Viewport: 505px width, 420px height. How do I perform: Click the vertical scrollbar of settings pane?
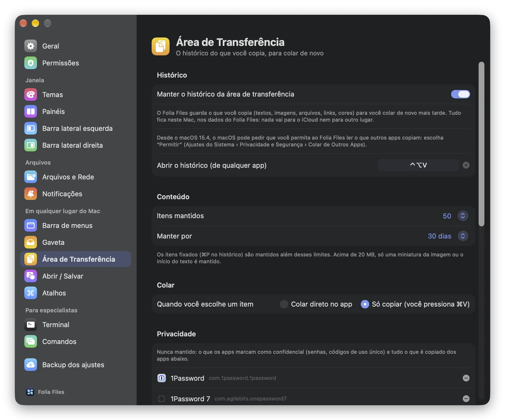pyautogui.click(x=481, y=144)
